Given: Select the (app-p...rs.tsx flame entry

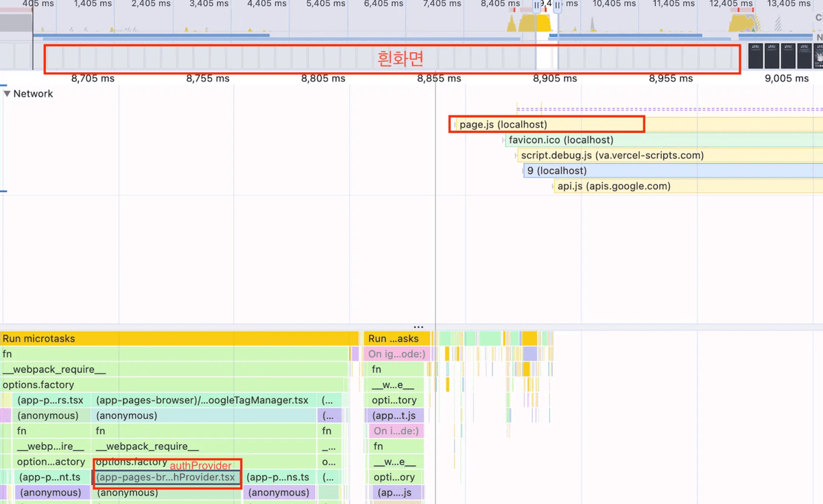Looking at the screenshot, I should [x=50, y=400].
